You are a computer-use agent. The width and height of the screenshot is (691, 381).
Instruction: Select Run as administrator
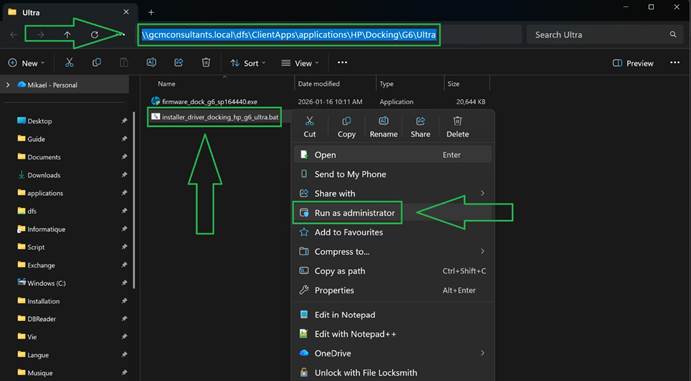pos(392,213)
